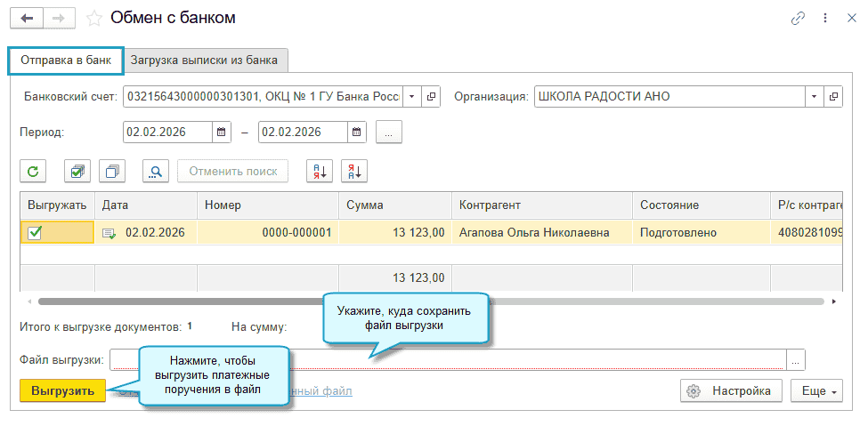Click the period end date field
The width and height of the screenshot is (868, 426).
click(303, 133)
